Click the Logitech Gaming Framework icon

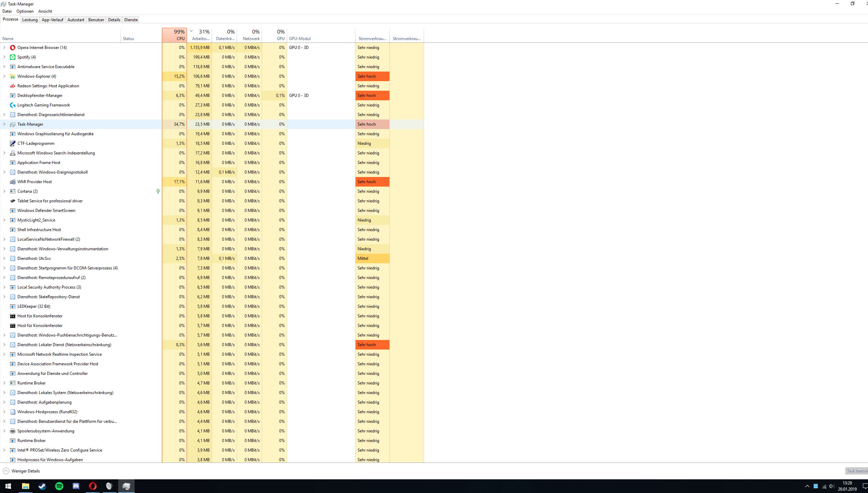(x=13, y=105)
